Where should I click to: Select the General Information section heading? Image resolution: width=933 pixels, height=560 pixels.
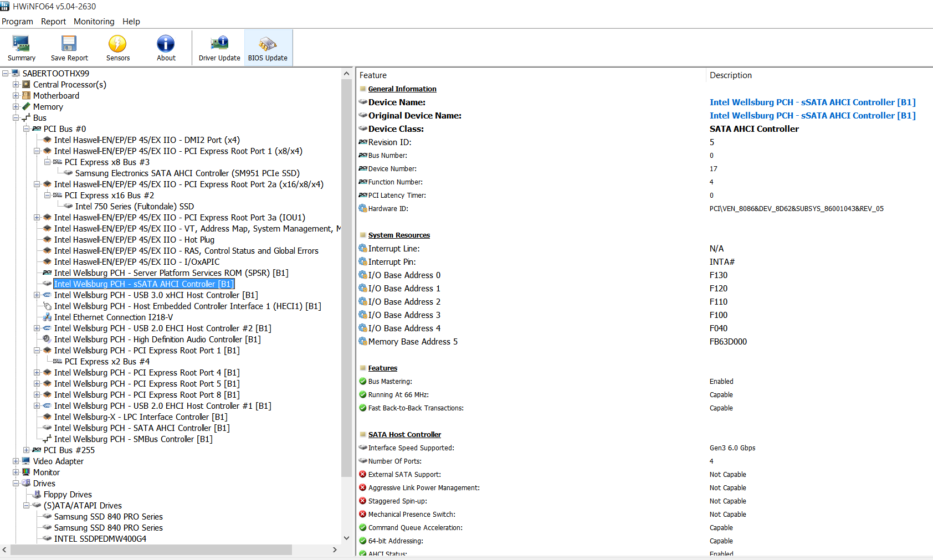click(402, 89)
